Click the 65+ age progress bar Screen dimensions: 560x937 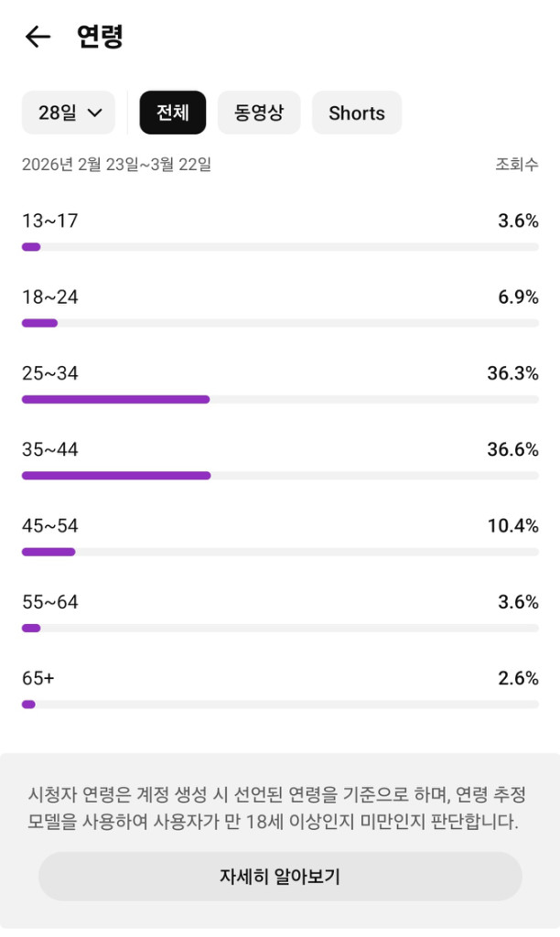(x=280, y=705)
